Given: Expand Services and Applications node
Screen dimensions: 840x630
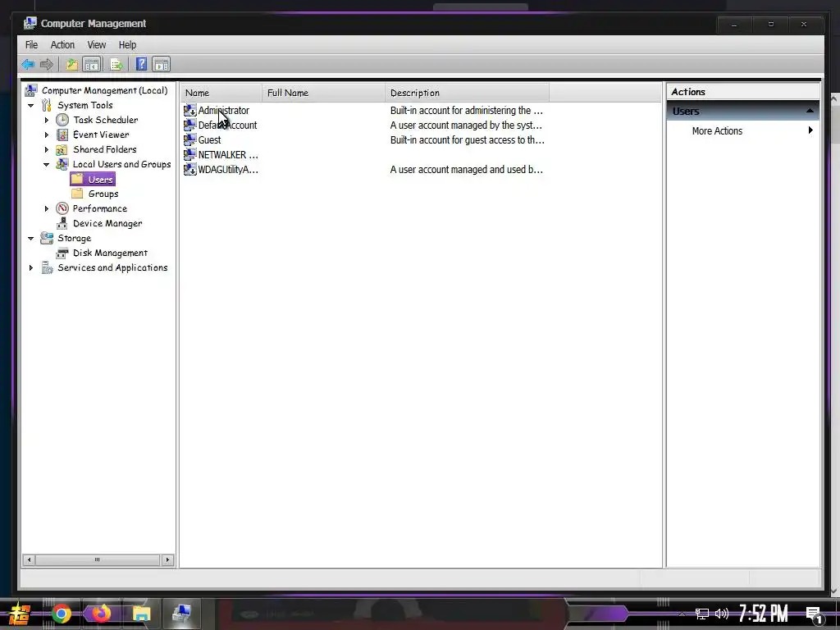Looking at the screenshot, I should (x=31, y=267).
